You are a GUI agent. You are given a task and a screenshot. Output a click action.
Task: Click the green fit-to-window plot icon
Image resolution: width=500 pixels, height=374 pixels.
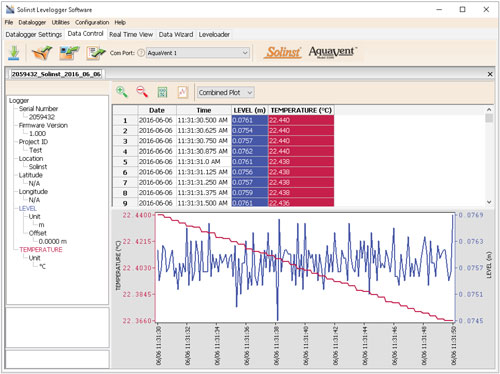point(162,92)
